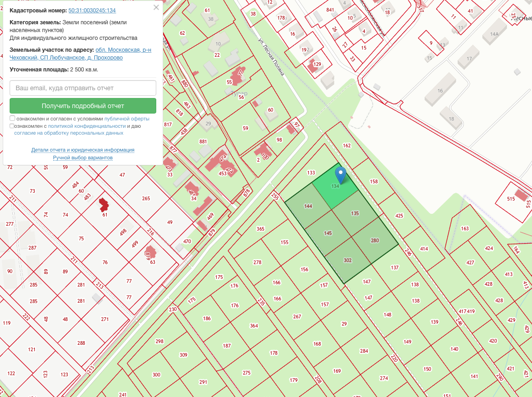Click building 16 on the map
This screenshot has height=397, width=532.
tap(440, 91)
